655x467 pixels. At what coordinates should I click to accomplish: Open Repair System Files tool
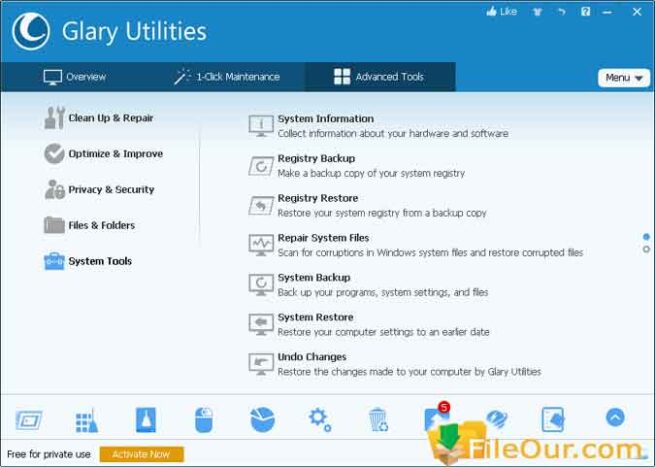(x=416, y=245)
